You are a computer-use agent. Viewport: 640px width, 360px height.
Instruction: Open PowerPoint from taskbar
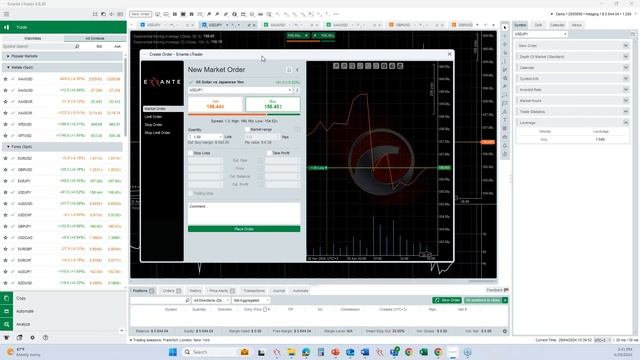[x=336, y=352]
